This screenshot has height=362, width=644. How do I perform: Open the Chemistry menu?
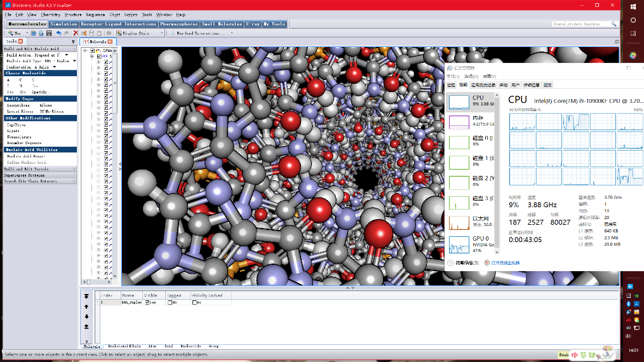50,14
